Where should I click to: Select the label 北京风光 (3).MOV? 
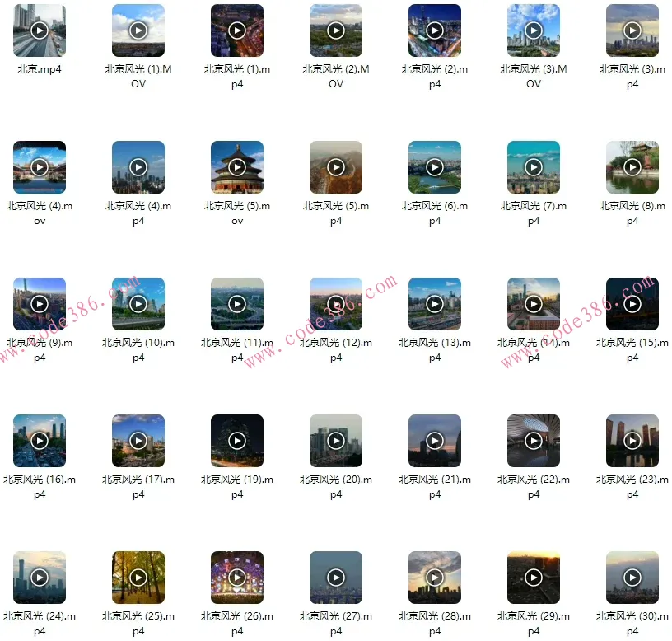click(534, 77)
